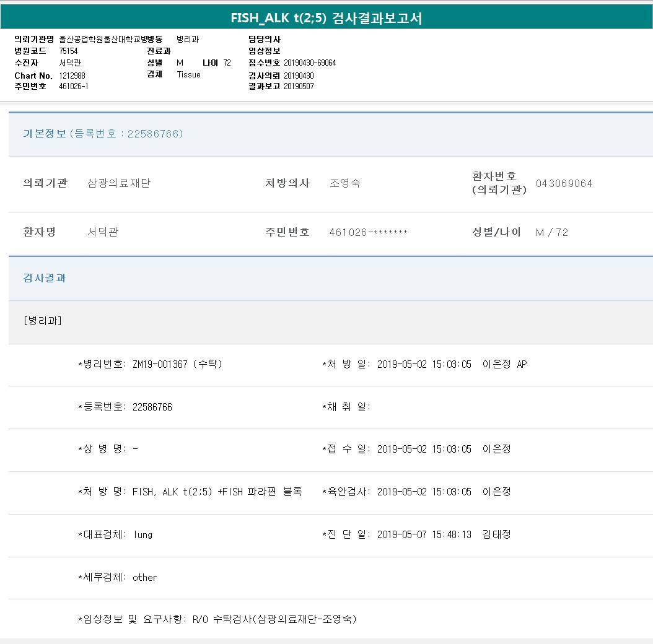The image size is (653, 644).
Task: Select the 검사결과 section header
Action: click(45, 278)
